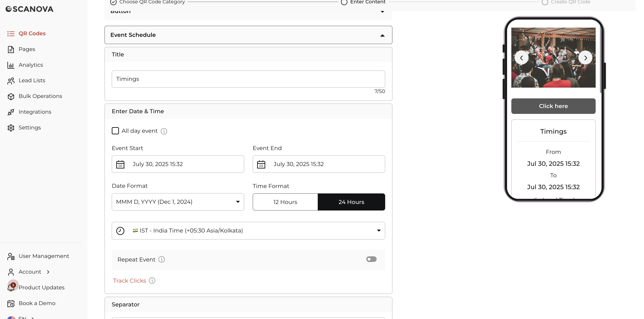Open User Management icon

coord(11,256)
